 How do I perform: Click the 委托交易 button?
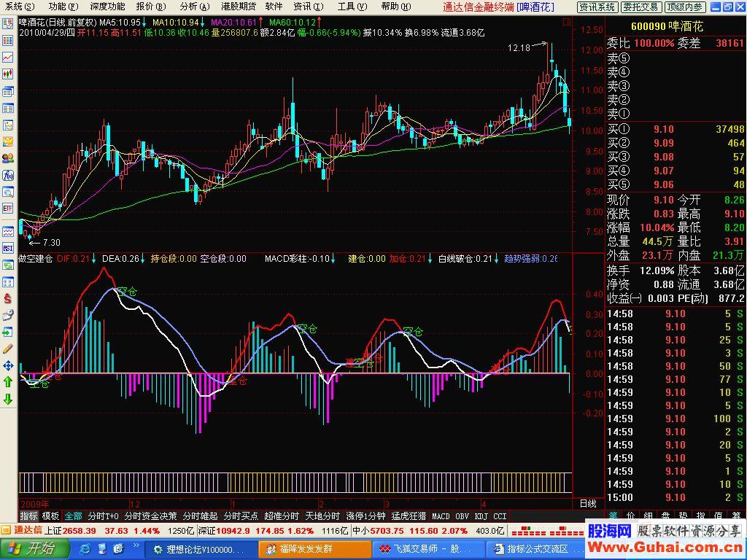[x=640, y=7]
